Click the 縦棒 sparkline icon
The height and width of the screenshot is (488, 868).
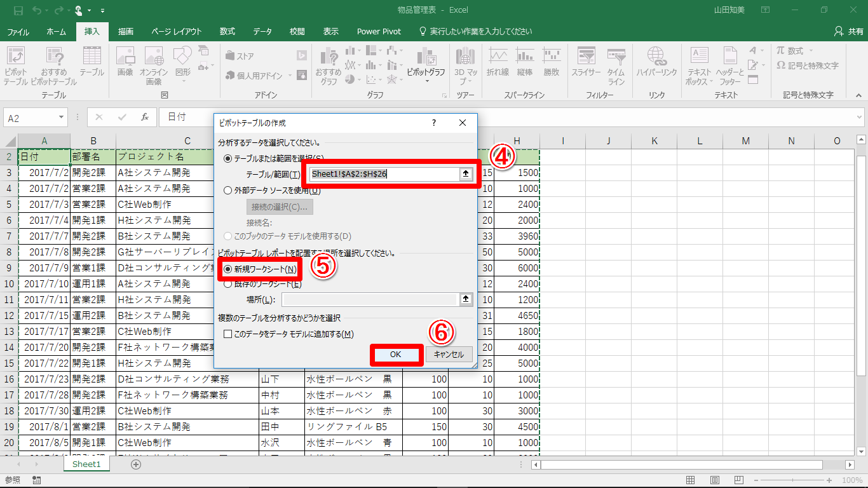pyautogui.click(x=525, y=62)
